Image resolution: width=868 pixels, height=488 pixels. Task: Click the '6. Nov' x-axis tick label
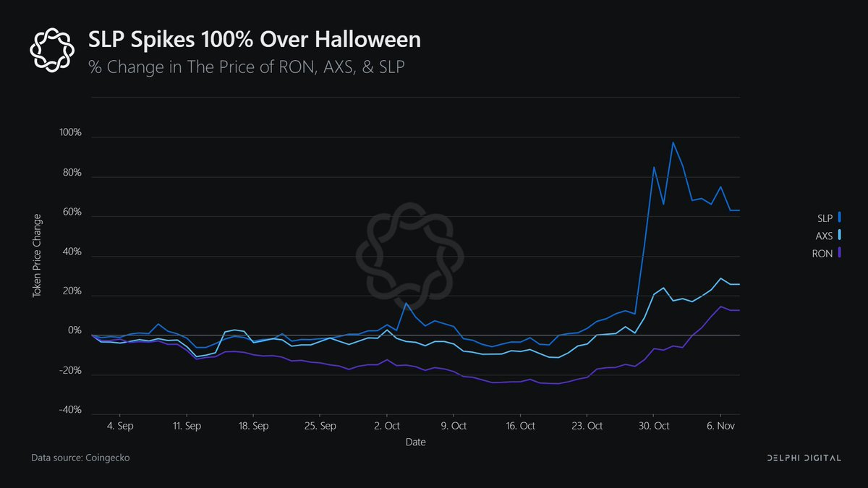pos(720,426)
